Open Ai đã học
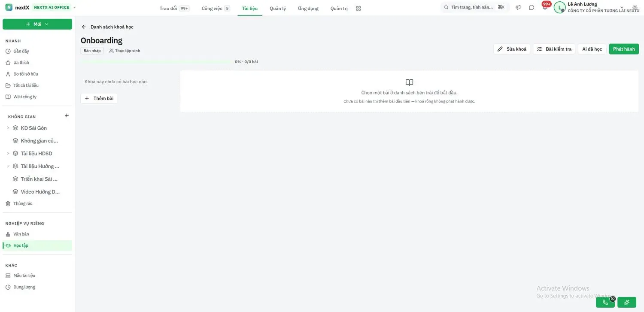 [x=592, y=49]
